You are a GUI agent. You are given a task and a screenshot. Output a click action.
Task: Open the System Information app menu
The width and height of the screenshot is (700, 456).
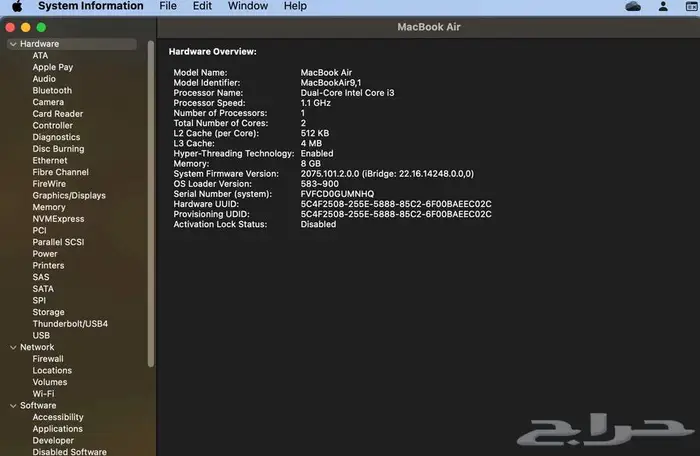coord(91,6)
